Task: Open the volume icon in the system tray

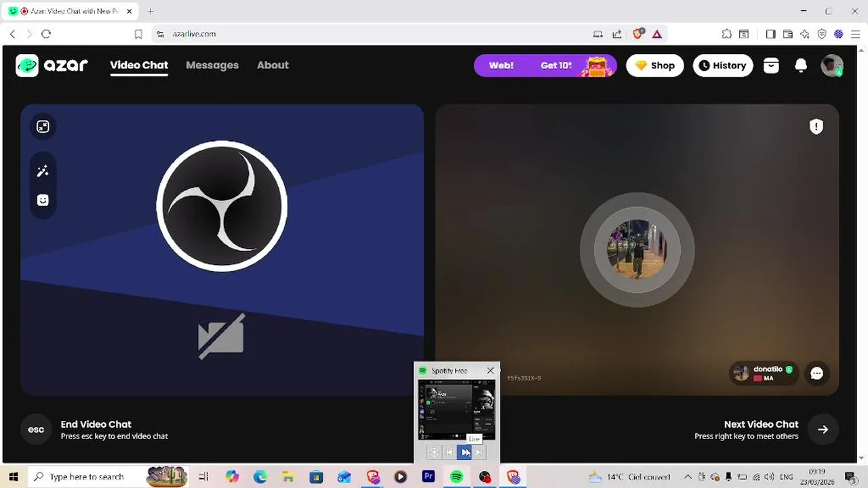Action: click(768, 477)
